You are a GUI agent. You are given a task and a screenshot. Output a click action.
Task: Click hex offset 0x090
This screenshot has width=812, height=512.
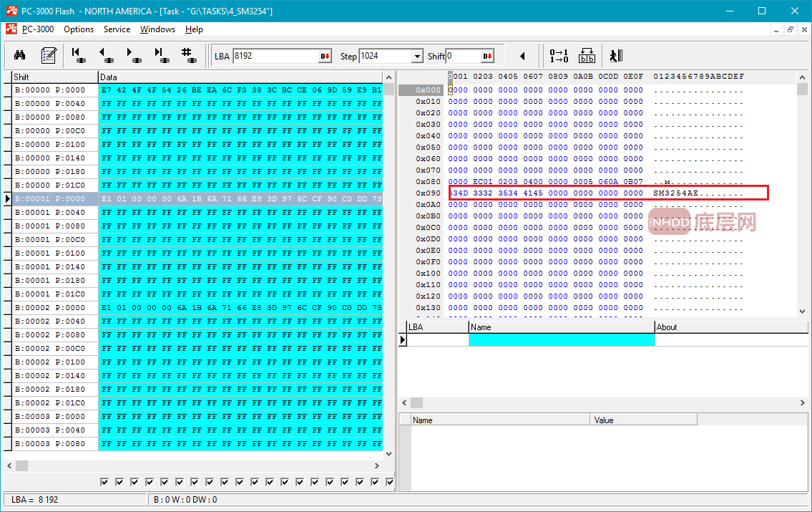click(429, 193)
